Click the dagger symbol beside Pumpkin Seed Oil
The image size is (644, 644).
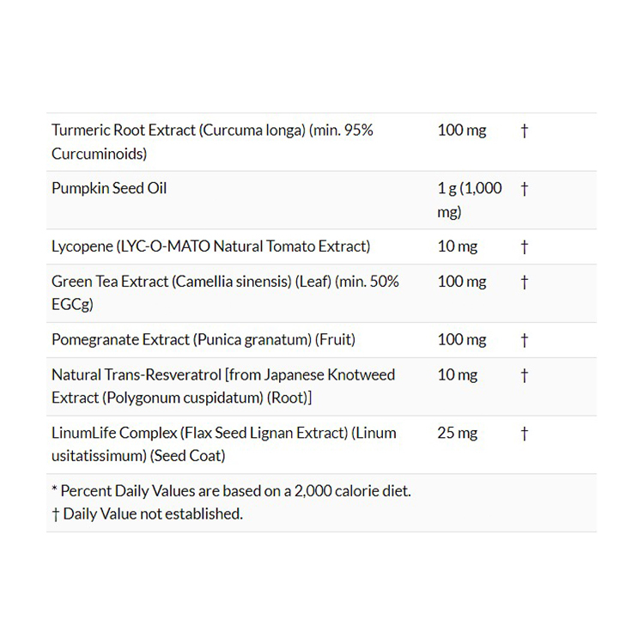coord(524,189)
